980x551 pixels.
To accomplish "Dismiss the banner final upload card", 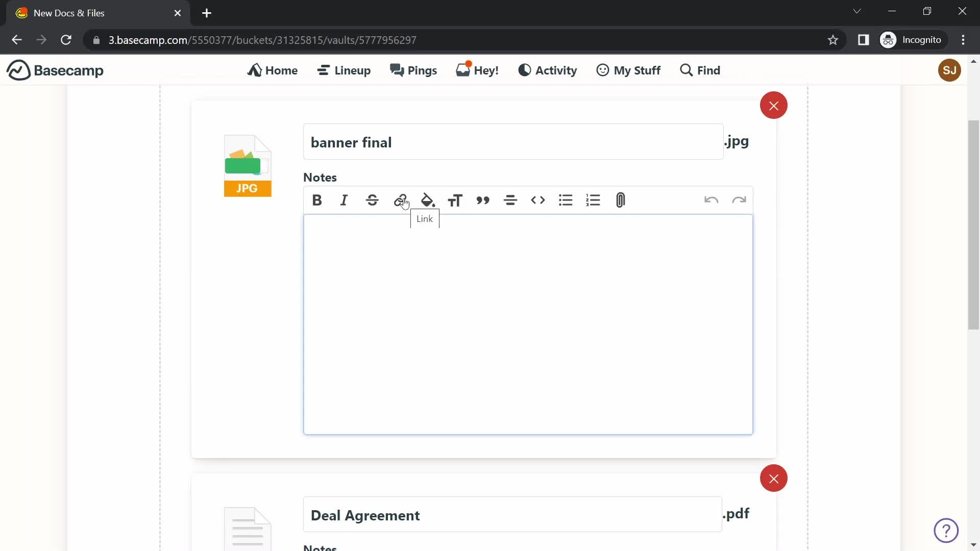I will pyautogui.click(x=774, y=106).
